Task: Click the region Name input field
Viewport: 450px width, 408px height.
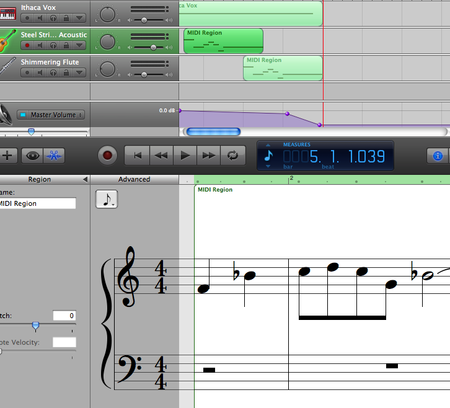Action: point(37,203)
